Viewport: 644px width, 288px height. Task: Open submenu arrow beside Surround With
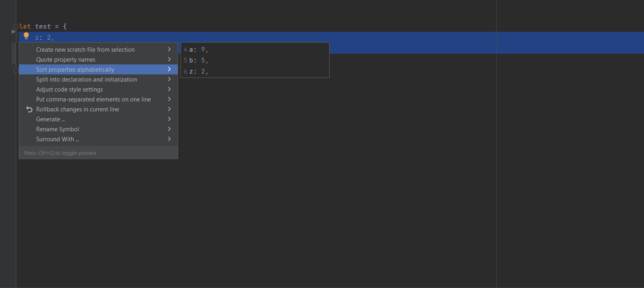169,139
